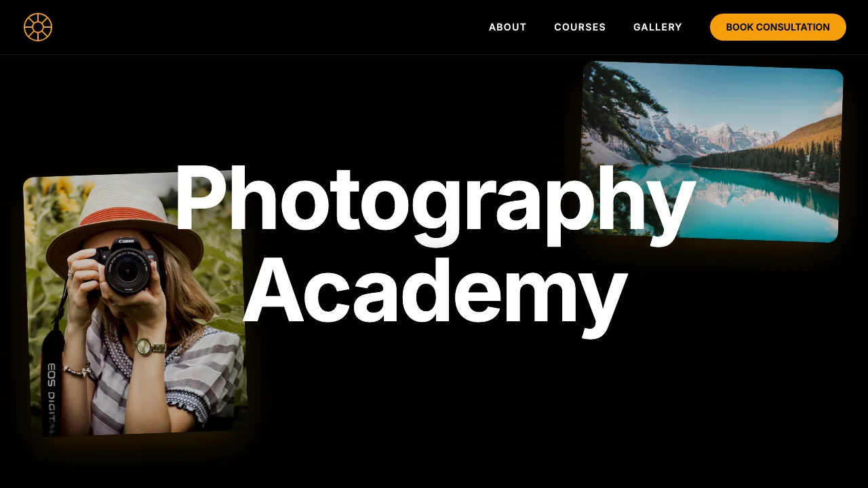Open the photographer woman photo
Viewport: 868px width, 488px height.
tap(136, 304)
